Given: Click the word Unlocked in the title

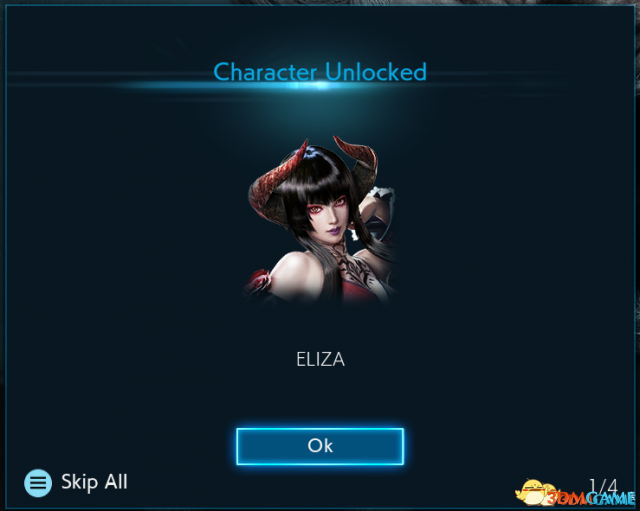Looking at the screenshot, I should [376, 72].
